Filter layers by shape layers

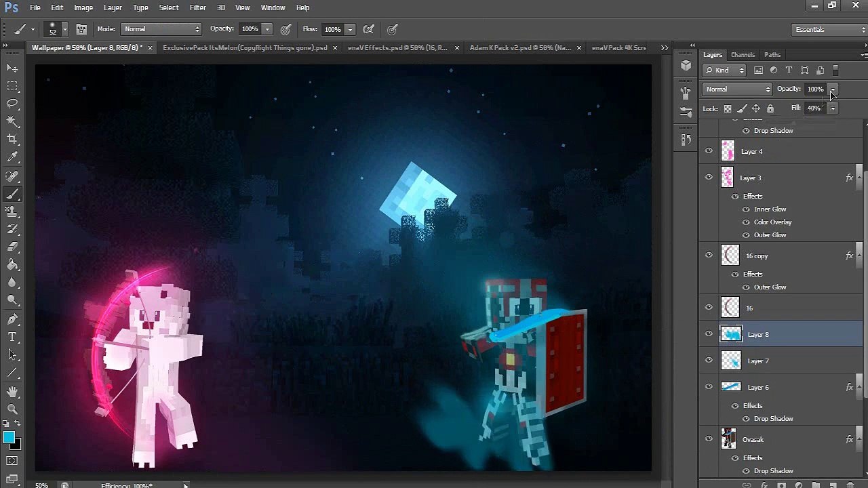pos(804,70)
